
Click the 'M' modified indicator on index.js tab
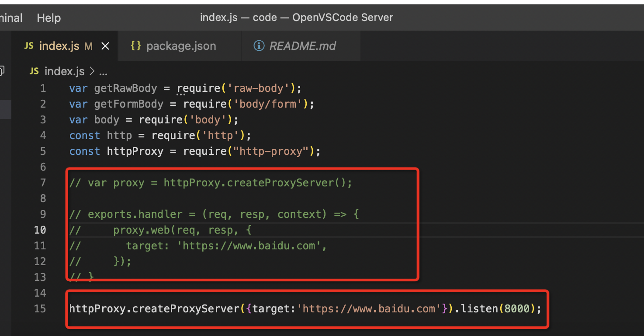(89, 46)
